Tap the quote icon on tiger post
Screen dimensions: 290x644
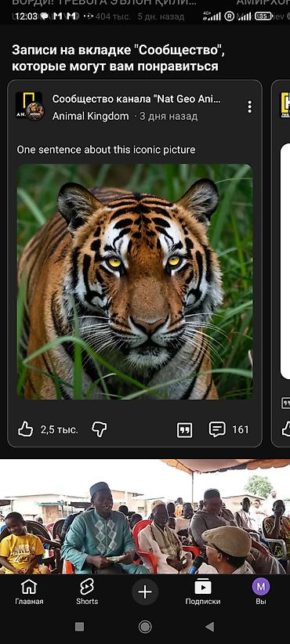click(184, 430)
